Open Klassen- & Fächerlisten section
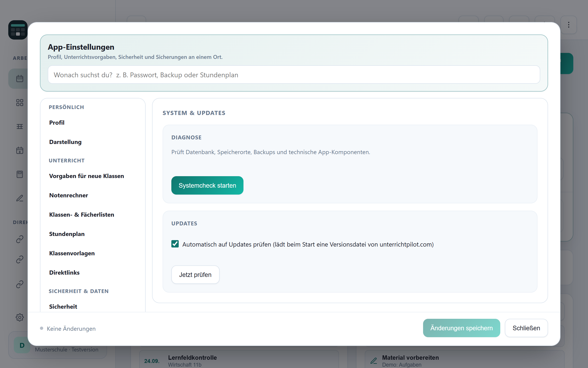 (x=93, y=215)
